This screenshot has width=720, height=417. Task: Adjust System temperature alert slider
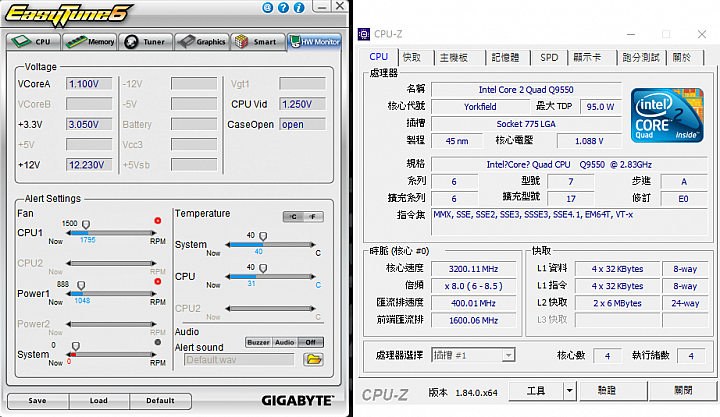pyautogui.click(x=263, y=236)
